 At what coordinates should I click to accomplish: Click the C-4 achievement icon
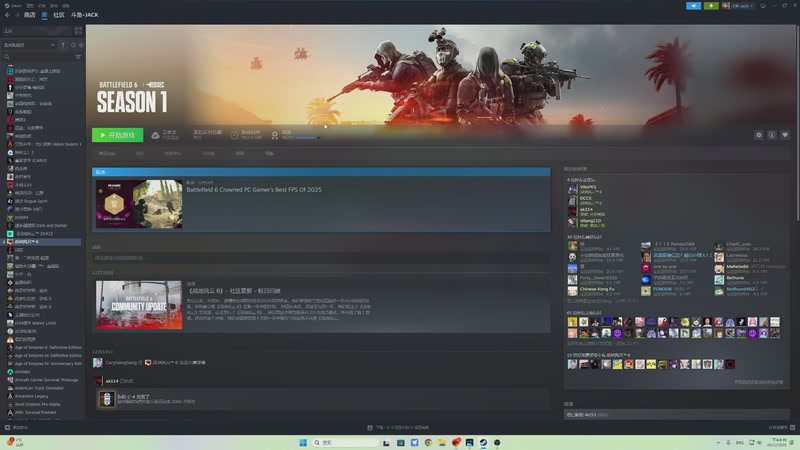(x=107, y=399)
